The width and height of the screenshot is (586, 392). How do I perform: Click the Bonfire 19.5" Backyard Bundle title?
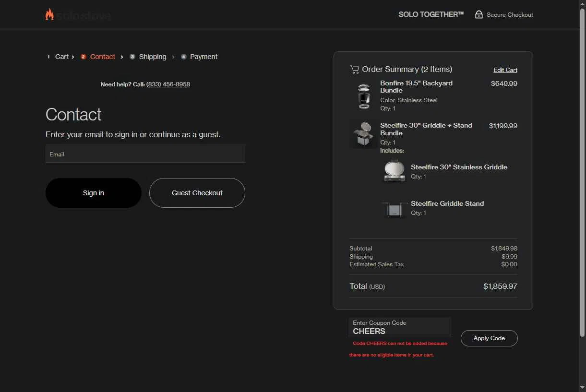[416, 87]
